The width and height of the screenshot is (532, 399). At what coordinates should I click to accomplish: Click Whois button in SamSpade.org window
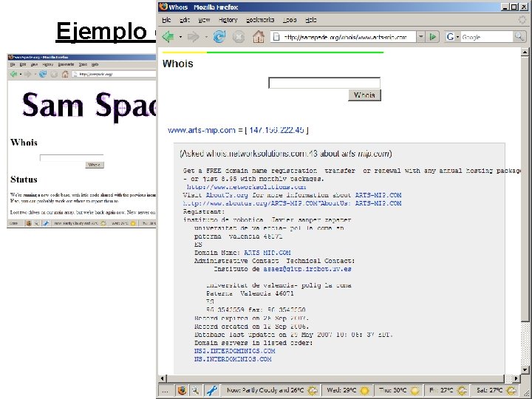tap(95, 165)
